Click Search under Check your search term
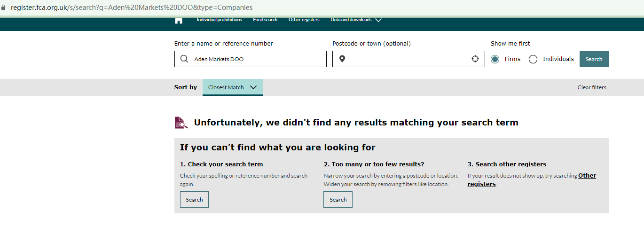644x234 pixels. (194, 200)
